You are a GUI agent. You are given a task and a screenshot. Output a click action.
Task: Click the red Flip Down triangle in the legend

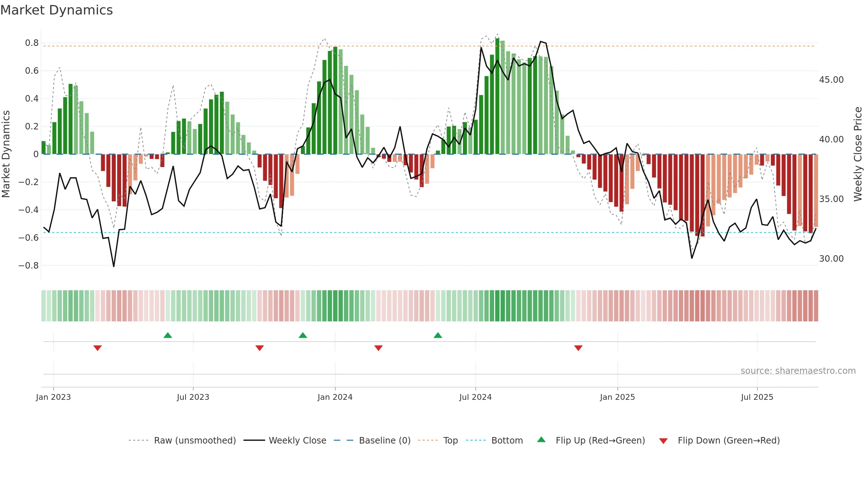[663, 441]
